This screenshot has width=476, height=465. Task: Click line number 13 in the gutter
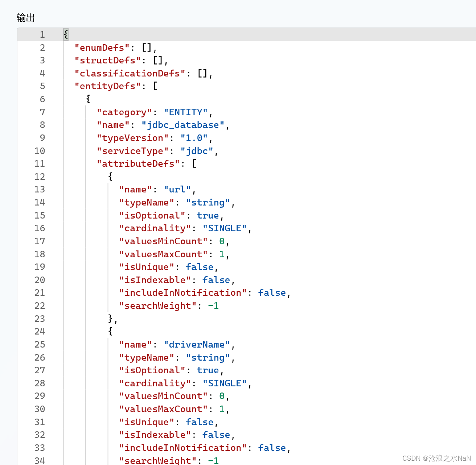pyautogui.click(x=40, y=190)
